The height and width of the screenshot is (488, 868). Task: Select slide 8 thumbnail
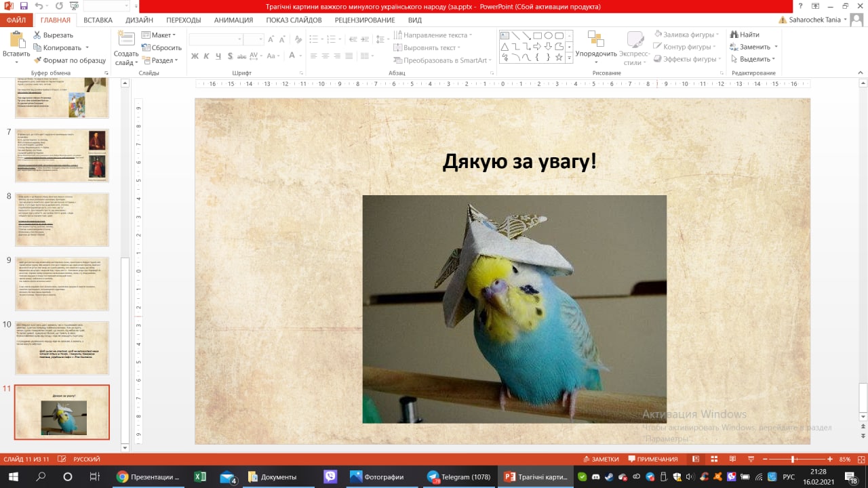pyautogui.click(x=62, y=220)
